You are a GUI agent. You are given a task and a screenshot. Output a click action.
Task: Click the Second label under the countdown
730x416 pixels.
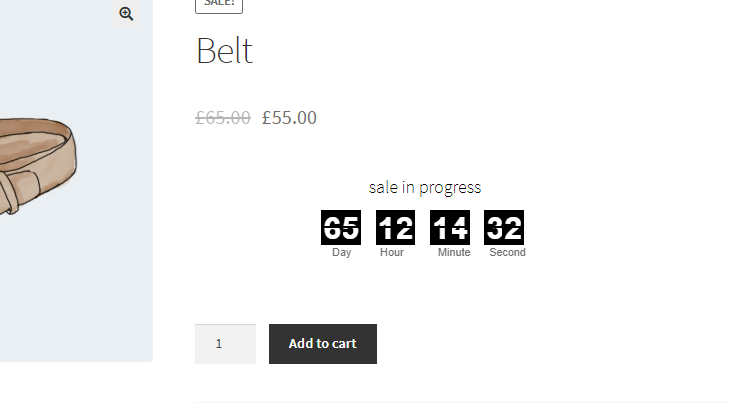507,253
